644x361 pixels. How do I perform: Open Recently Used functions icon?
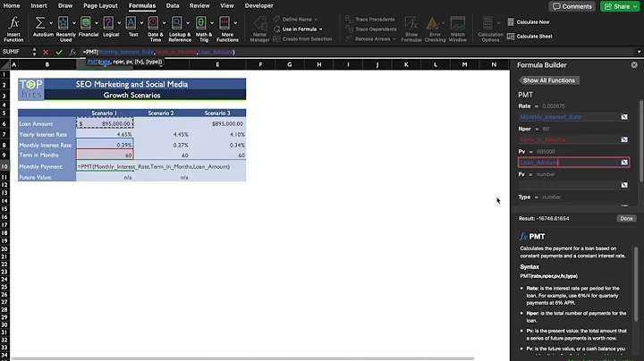click(x=63, y=23)
